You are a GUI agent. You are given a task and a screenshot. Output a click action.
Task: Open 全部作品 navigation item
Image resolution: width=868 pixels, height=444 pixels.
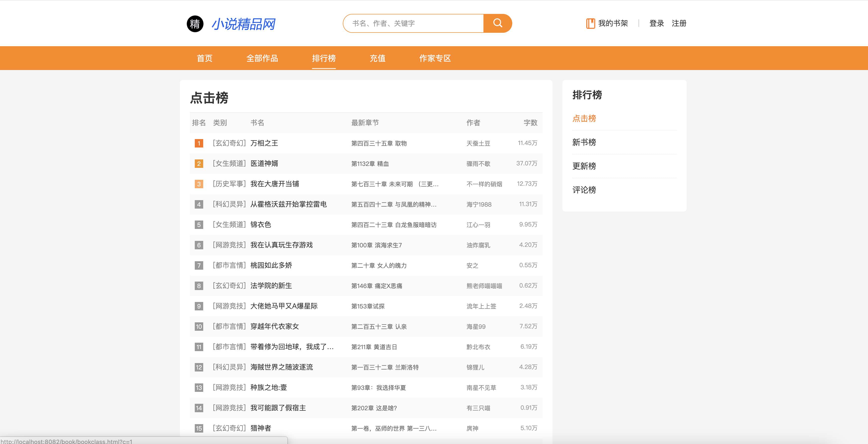(262, 58)
